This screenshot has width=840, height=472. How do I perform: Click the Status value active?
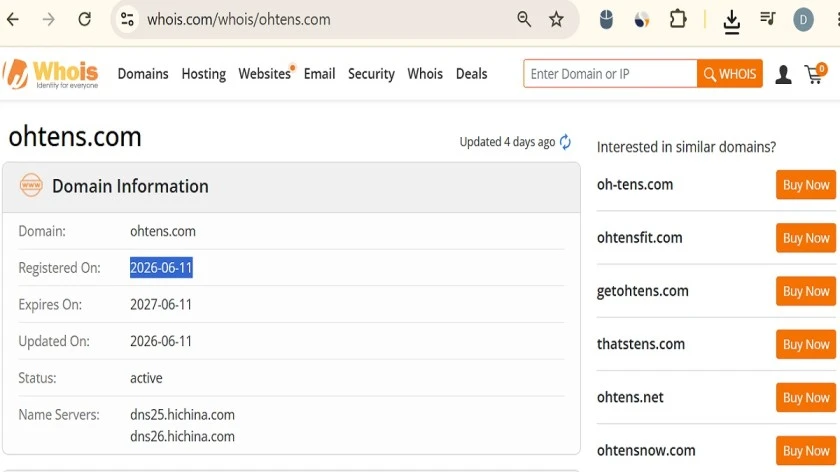pos(146,378)
